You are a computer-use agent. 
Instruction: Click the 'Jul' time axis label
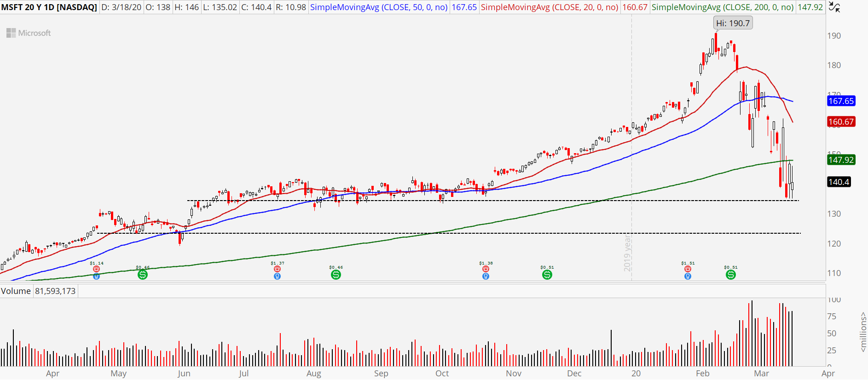[243, 374]
